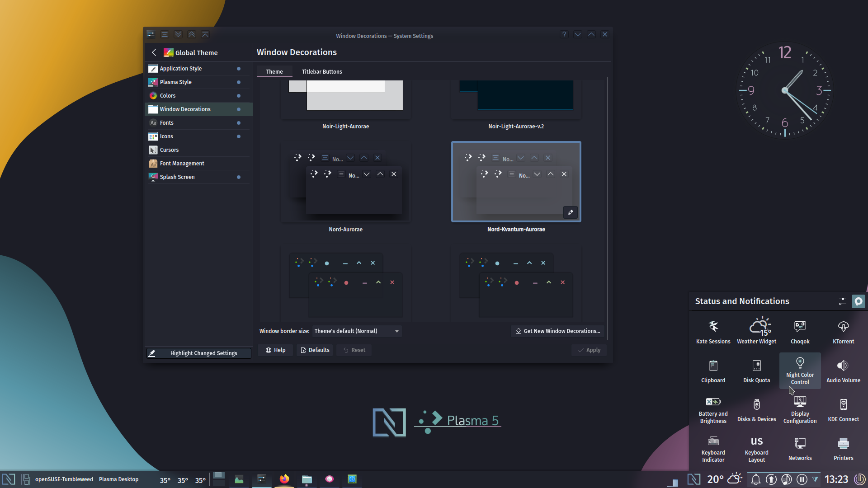This screenshot has width=868, height=488.
Task: Click the Apply button
Action: click(x=589, y=350)
